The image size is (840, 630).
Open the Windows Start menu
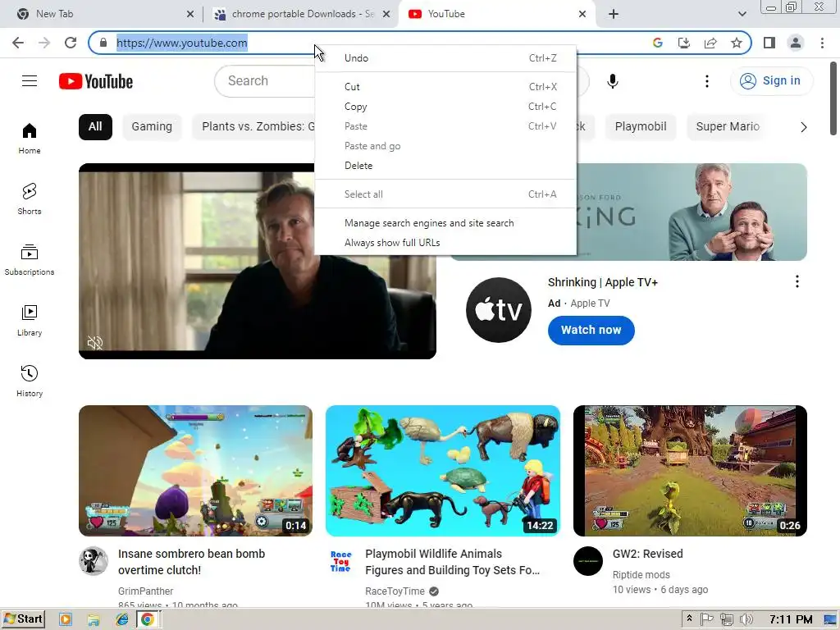[23, 619]
